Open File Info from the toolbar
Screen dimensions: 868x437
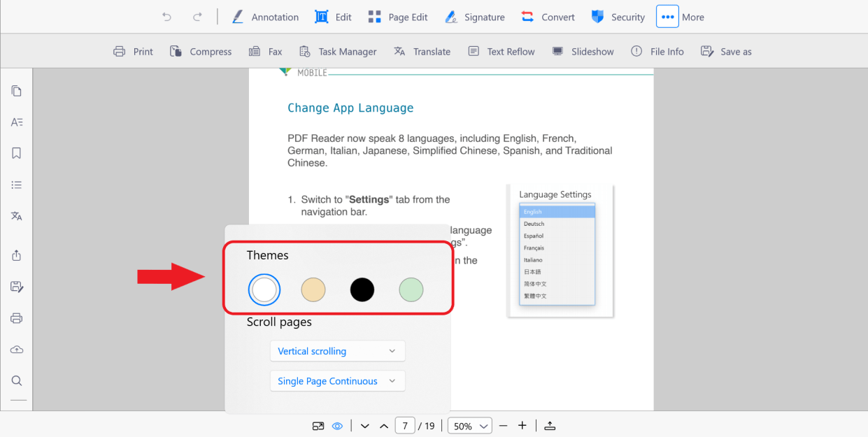coord(657,51)
